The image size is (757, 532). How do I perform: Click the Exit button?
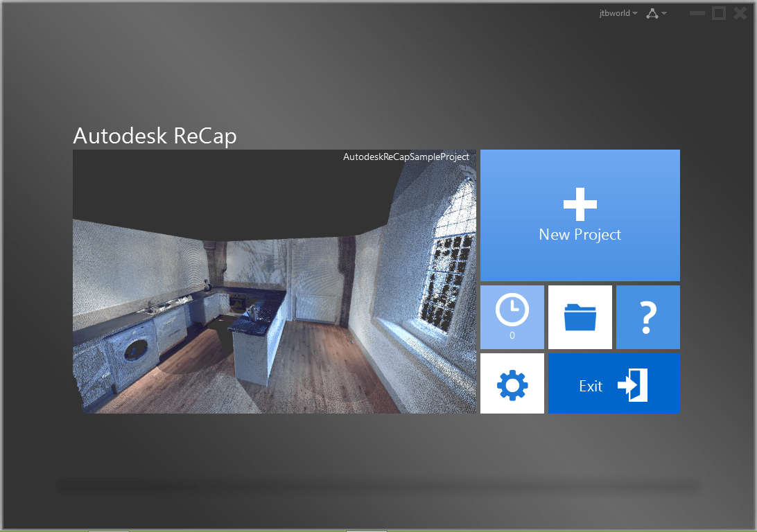[614, 384]
